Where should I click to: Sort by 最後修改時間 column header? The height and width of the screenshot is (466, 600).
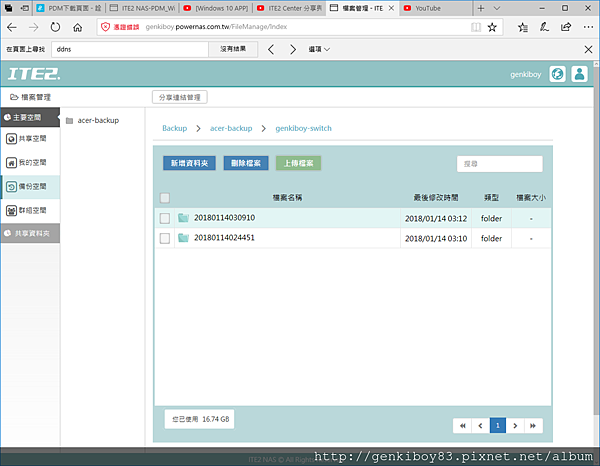click(436, 197)
